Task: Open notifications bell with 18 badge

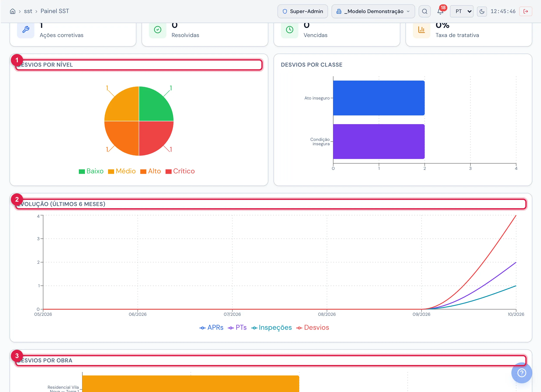Action: [440, 11]
